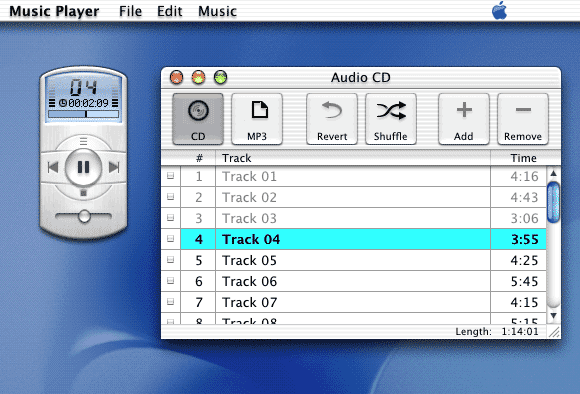Pause playback on the player
Image resolution: width=580 pixels, height=394 pixels.
(x=83, y=167)
